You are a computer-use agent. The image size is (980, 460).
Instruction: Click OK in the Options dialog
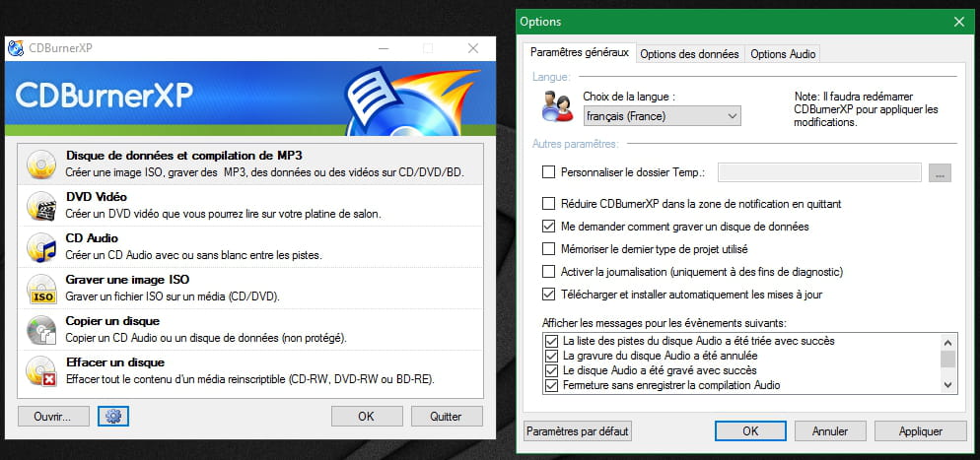(x=750, y=431)
